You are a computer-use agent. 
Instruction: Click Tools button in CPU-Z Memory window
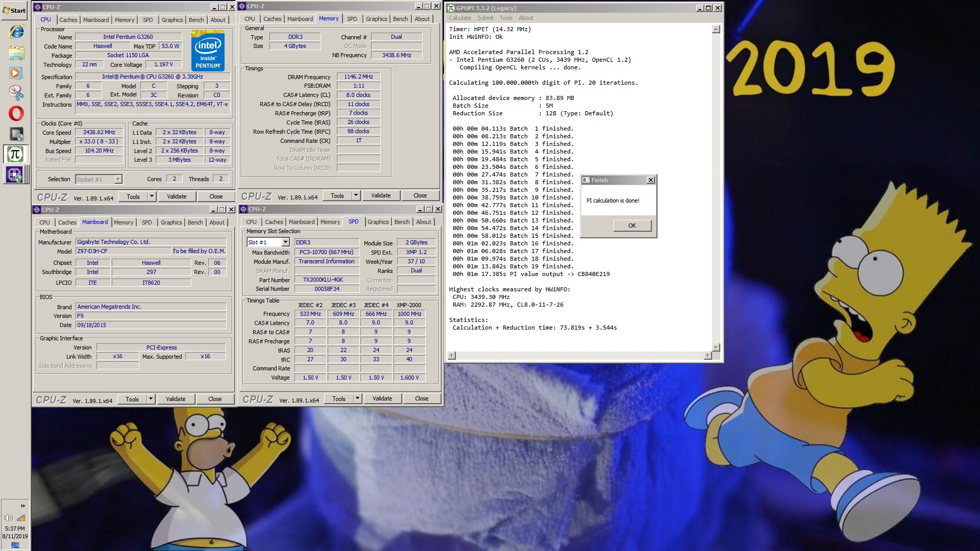[x=337, y=195]
